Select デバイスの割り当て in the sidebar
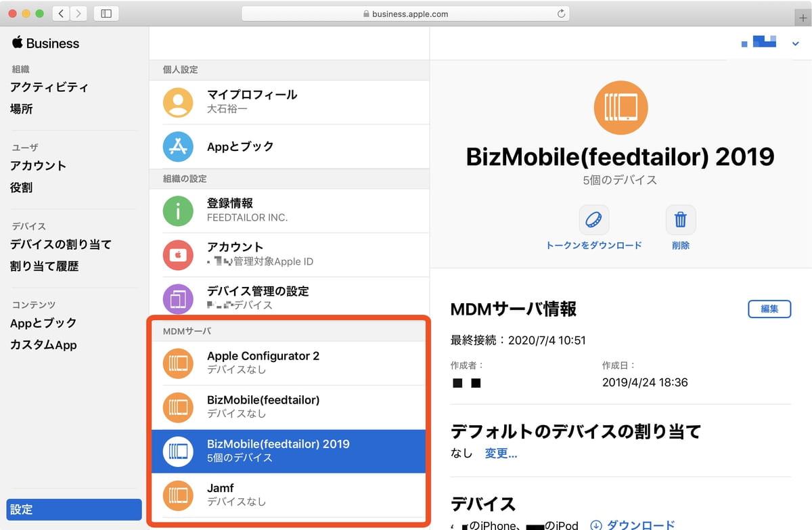812x530 pixels. pos(61,244)
